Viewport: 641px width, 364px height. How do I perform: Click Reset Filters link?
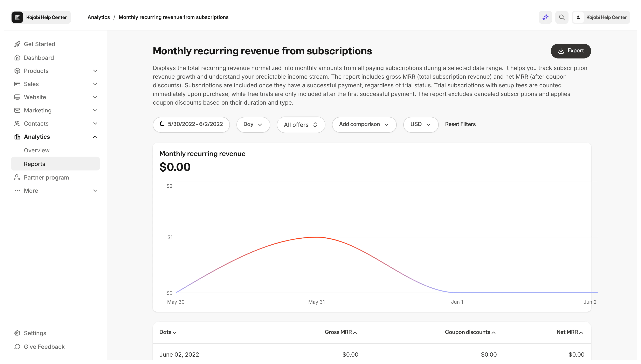coord(460,124)
